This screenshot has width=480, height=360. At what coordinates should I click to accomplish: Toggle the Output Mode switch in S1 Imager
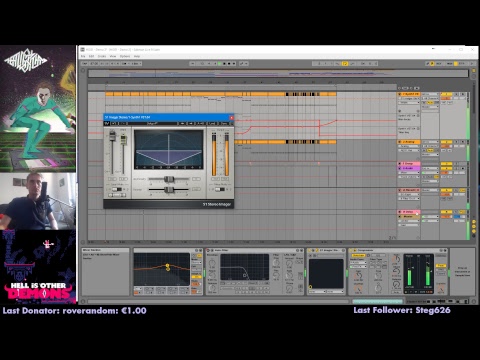pyautogui.click(x=220, y=189)
